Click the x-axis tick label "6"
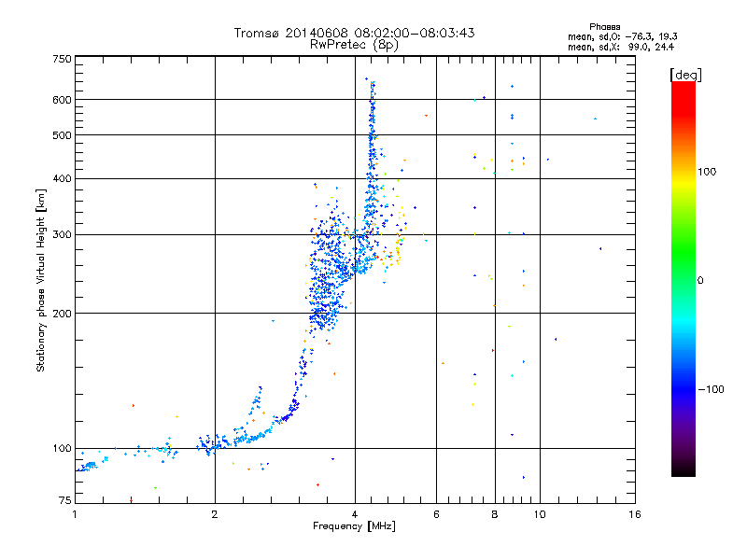 (x=436, y=514)
